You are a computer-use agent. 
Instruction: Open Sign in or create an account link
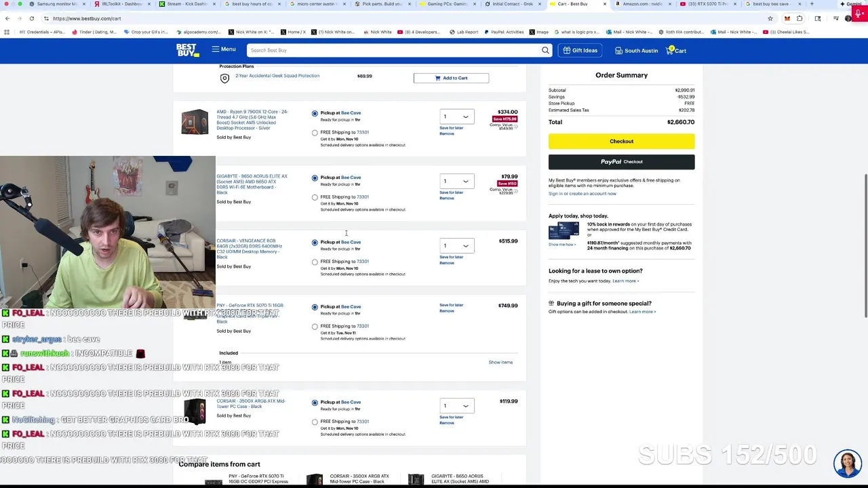pos(582,194)
